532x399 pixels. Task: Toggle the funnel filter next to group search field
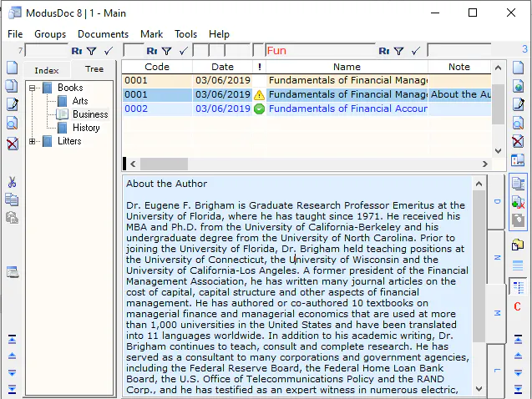tap(92, 51)
